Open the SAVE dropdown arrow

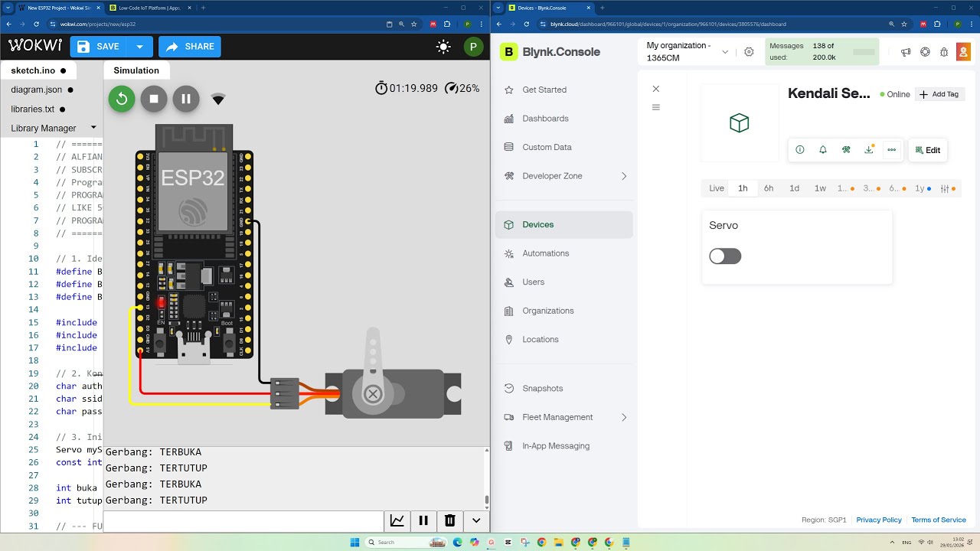coord(140,47)
